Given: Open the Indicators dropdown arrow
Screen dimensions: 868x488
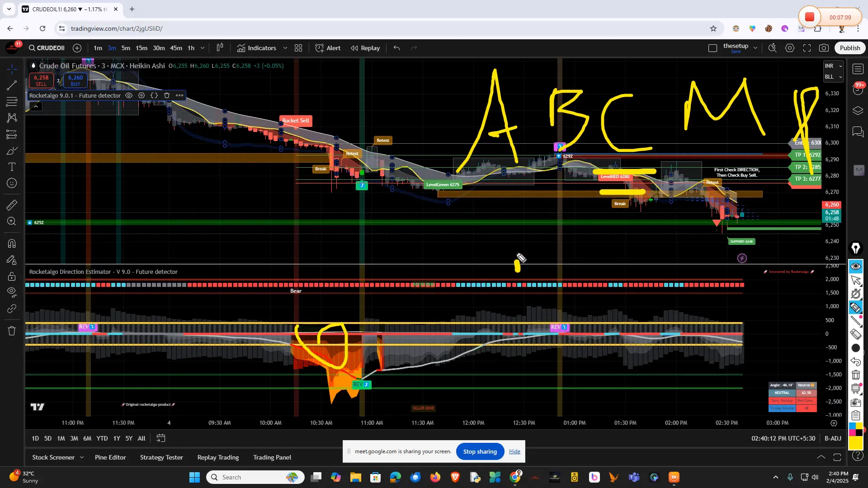Looking at the screenshot, I should [x=285, y=48].
